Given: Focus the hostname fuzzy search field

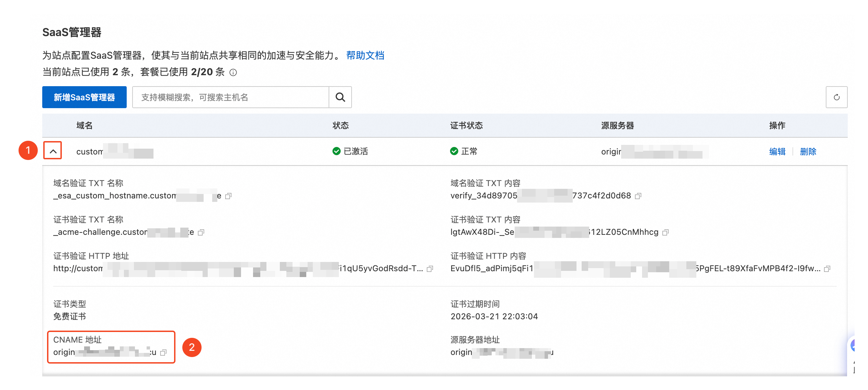Looking at the screenshot, I should [x=230, y=97].
